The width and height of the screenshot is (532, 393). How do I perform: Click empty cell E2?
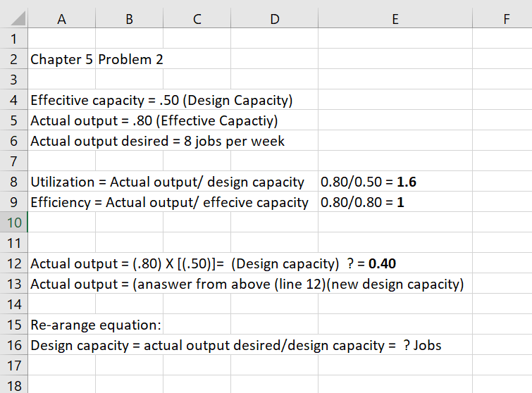pyautogui.click(x=395, y=59)
